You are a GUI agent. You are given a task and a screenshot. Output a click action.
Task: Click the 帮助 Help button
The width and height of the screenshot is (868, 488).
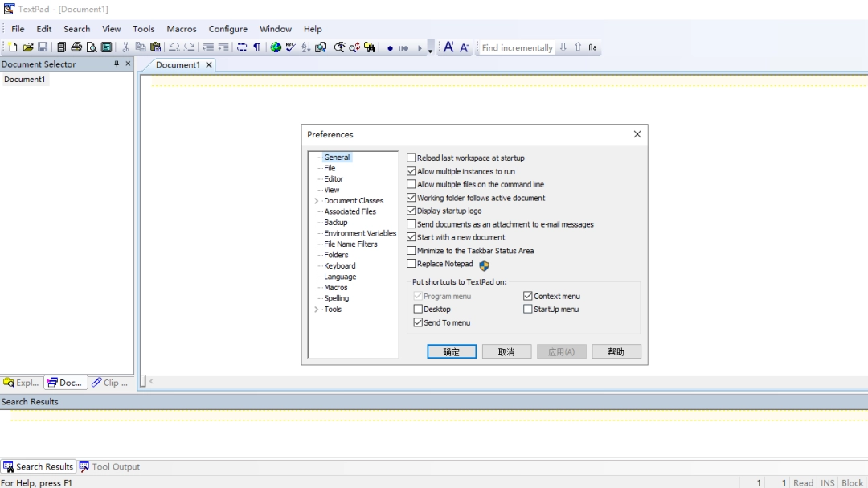click(616, 352)
